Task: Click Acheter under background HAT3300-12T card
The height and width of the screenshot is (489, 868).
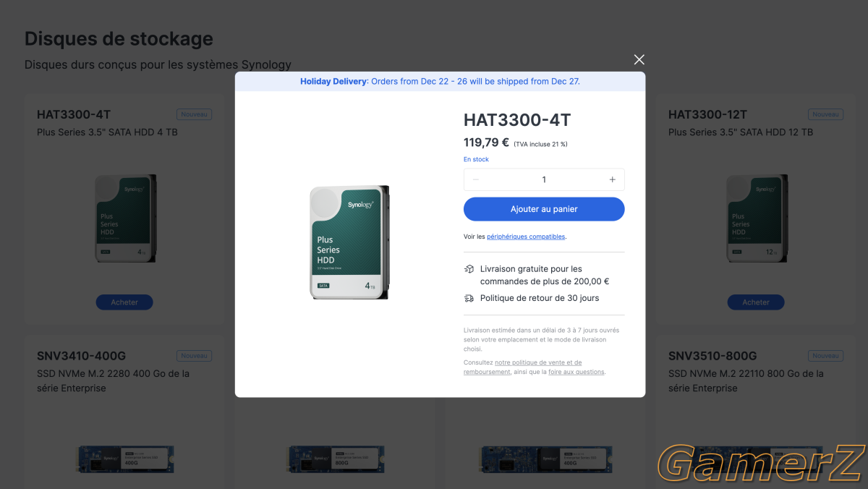Action: coord(756,302)
